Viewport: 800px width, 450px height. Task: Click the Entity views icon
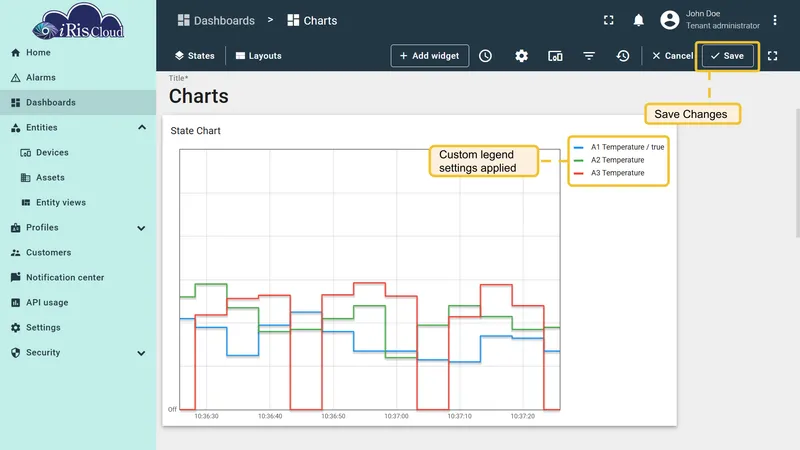26,203
